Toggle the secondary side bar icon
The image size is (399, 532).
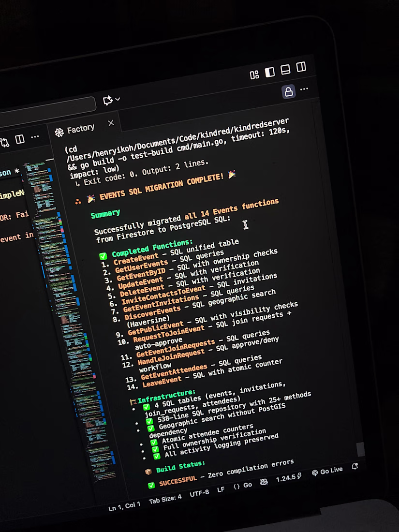point(301,67)
